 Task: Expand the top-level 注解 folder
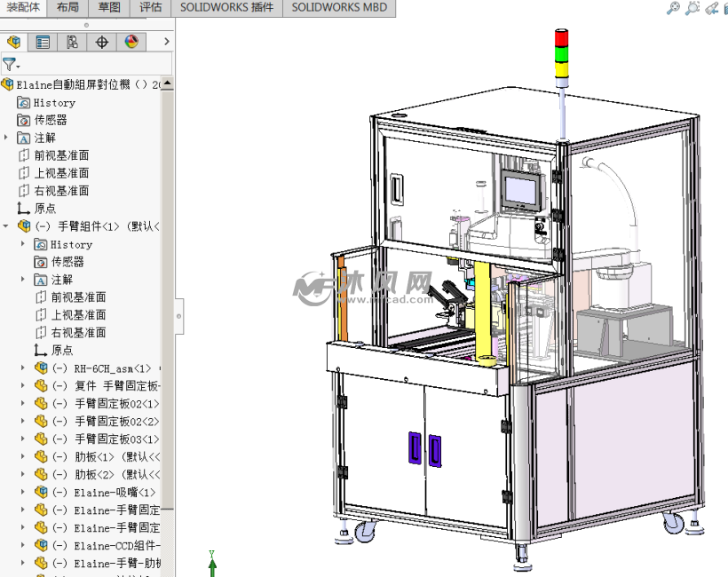click(x=6, y=138)
